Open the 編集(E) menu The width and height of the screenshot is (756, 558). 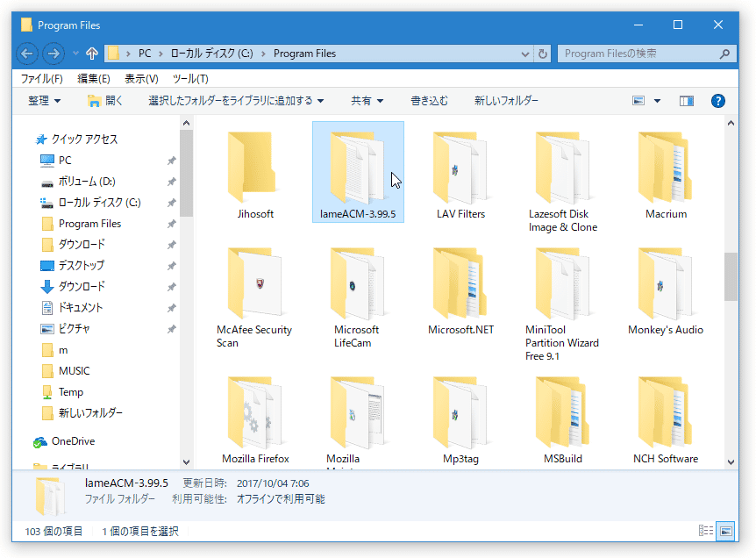point(94,79)
